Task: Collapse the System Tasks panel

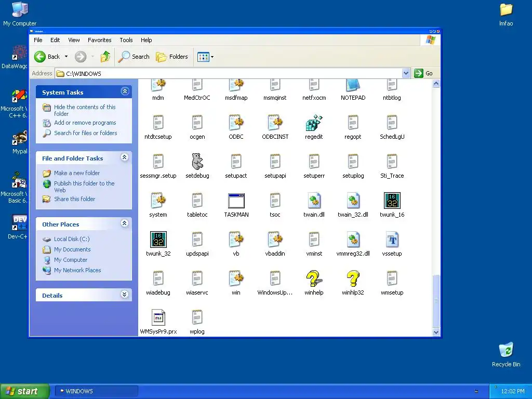Action: [125, 91]
